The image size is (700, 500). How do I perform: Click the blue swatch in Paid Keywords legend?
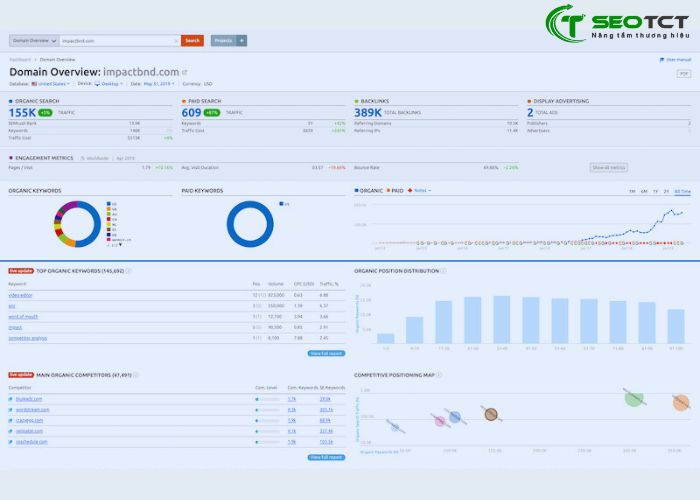coord(281,204)
